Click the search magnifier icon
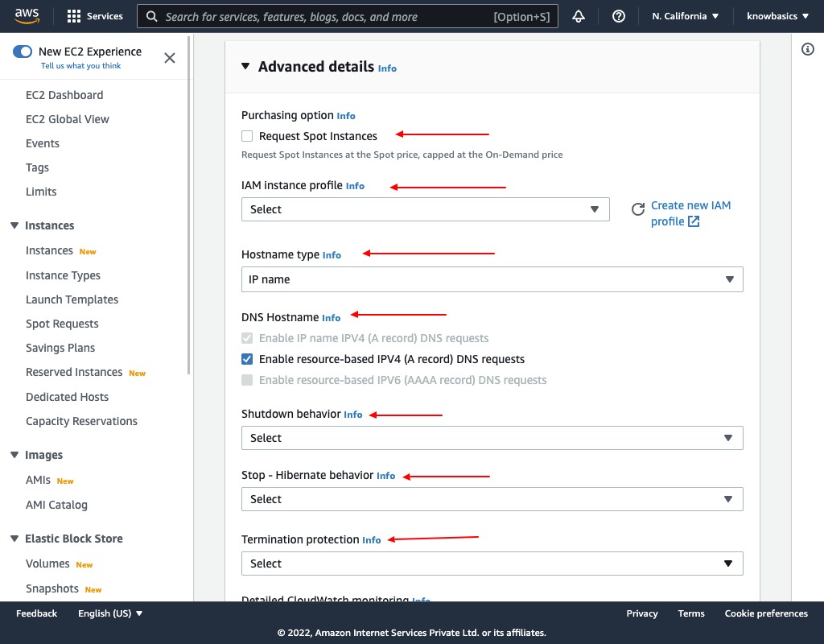 coord(152,16)
